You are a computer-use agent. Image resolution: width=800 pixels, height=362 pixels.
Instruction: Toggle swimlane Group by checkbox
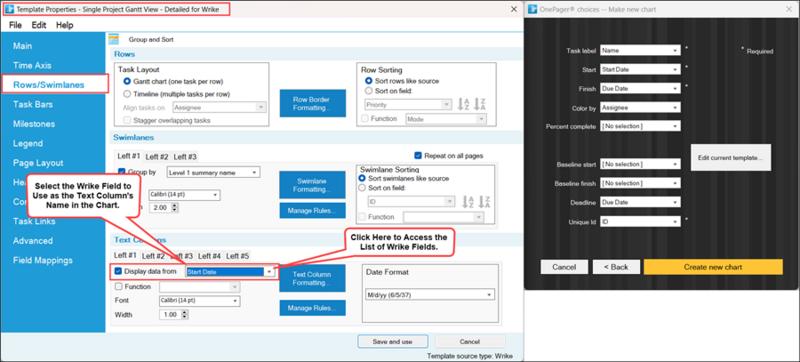pyautogui.click(x=122, y=172)
